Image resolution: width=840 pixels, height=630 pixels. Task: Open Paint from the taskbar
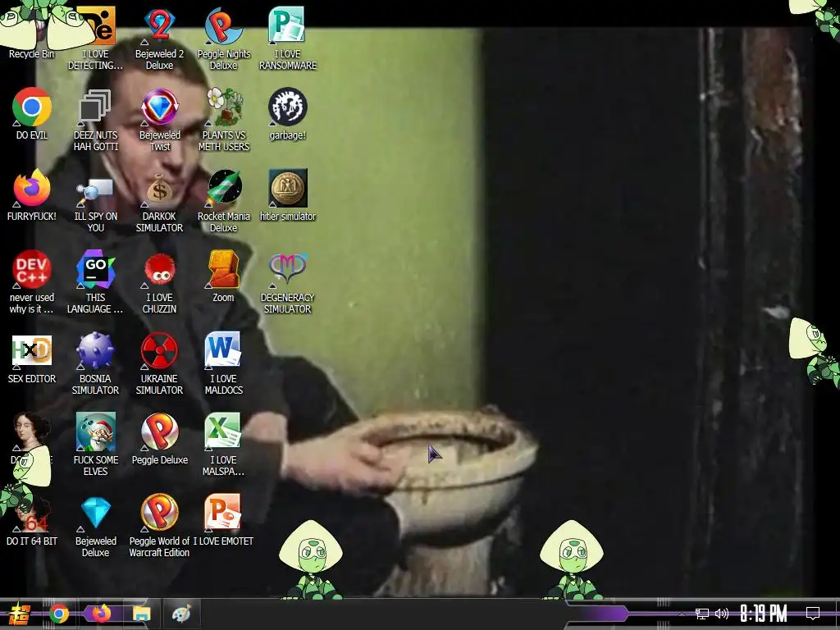(x=181, y=614)
